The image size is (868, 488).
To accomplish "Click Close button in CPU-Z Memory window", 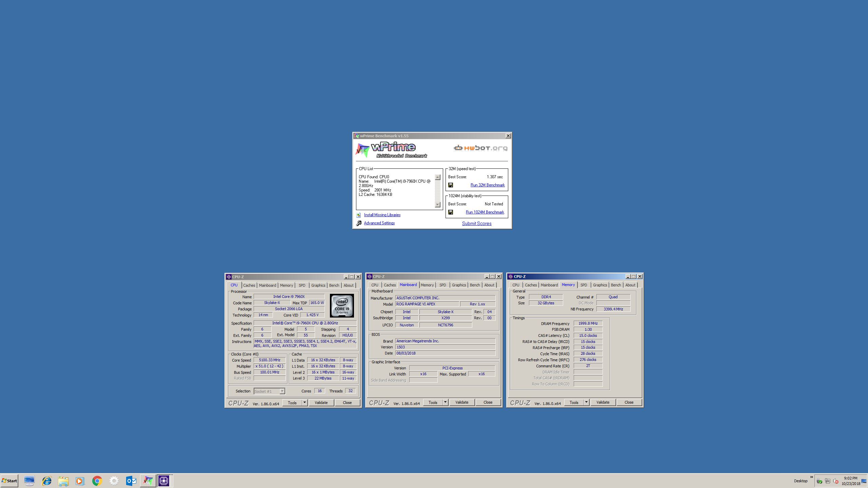I will pyautogui.click(x=629, y=402).
